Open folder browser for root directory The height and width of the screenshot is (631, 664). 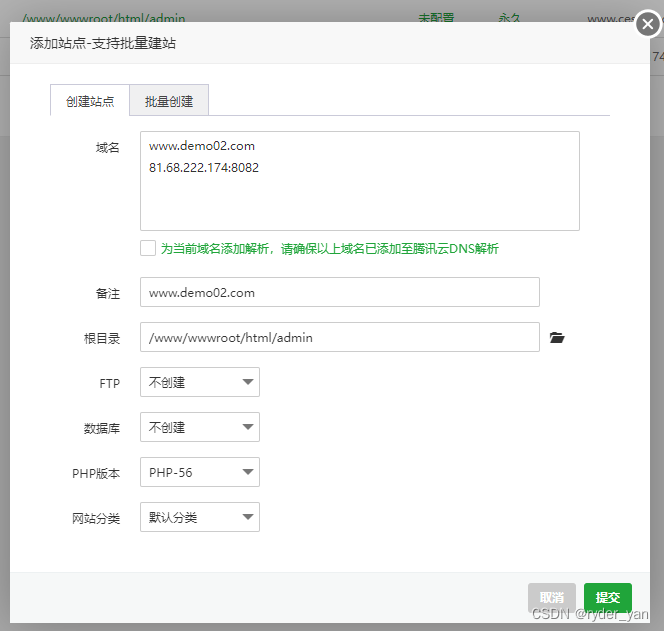[557, 338]
